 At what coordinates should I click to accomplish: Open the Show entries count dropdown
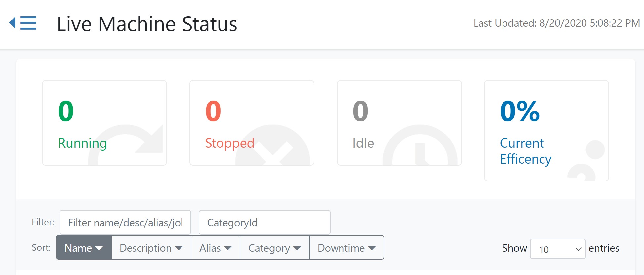tap(558, 249)
